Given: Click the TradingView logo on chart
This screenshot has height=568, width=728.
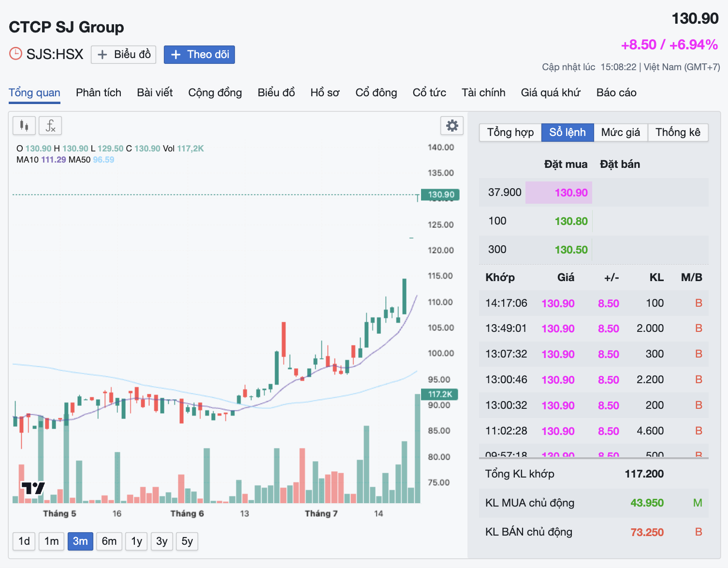Looking at the screenshot, I should click(33, 488).
